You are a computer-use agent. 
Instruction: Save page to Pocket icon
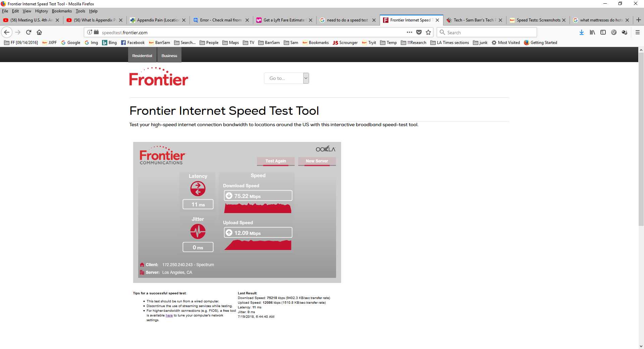point(419,32)
